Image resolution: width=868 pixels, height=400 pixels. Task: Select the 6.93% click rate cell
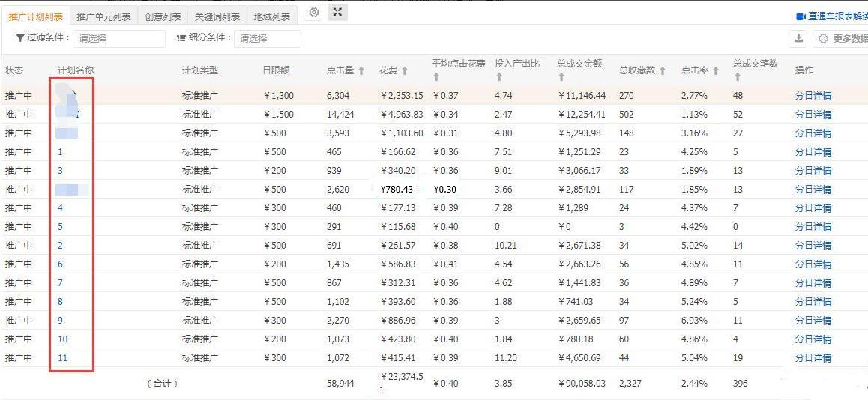click(694, 321)
